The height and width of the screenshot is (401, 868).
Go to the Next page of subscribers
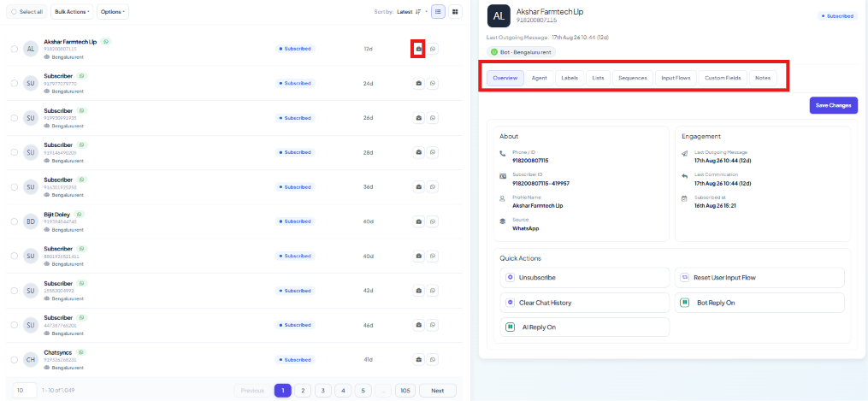437,391
